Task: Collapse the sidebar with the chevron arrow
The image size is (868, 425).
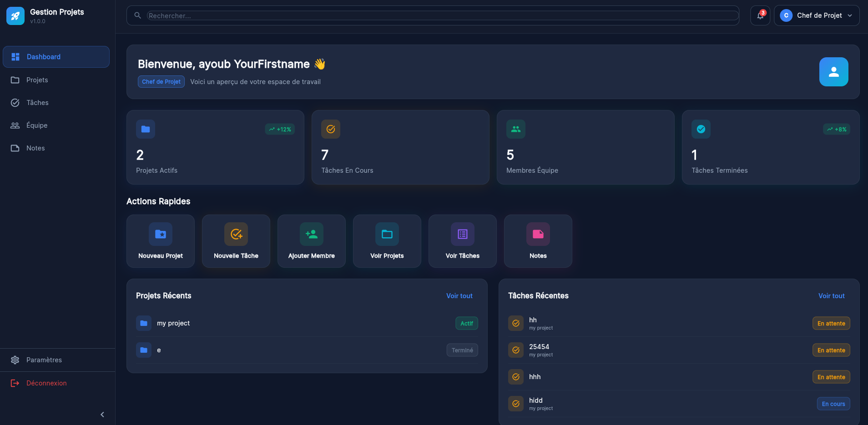Action: [x=102, y=414]
